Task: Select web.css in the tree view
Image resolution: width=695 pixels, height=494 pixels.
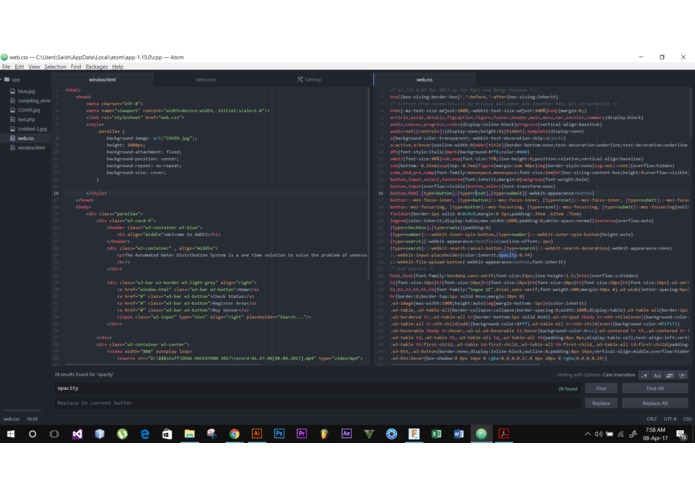Action: pyautogui.click(x=26, y=138)
